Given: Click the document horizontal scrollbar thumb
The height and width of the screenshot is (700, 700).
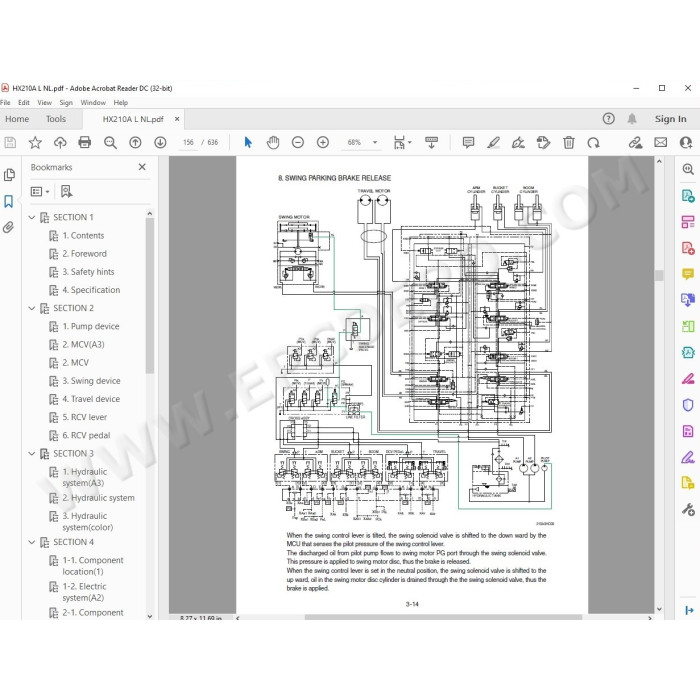Looking at the screenshot, I should click(443, 617).
